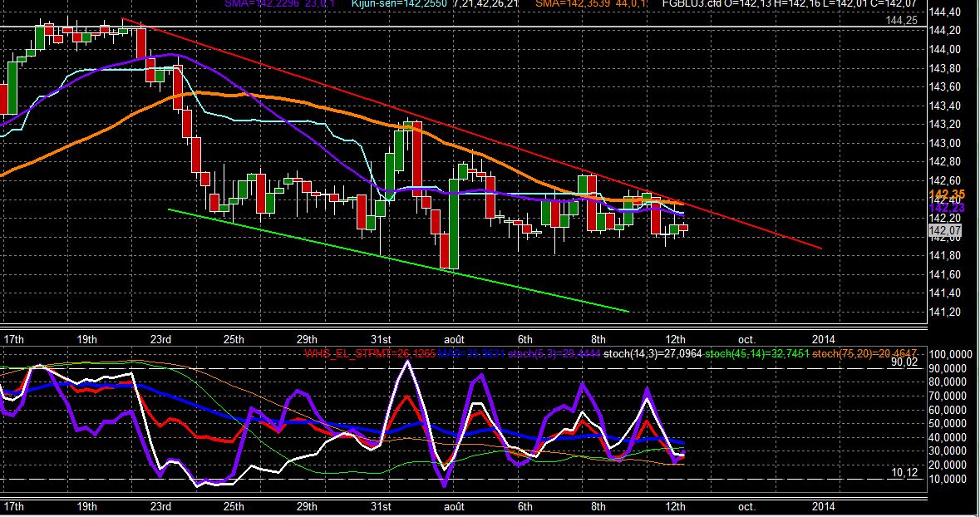The image size is (980, 517).
Task: Click the 10,12 oversold level label
Action: [904, 473]
